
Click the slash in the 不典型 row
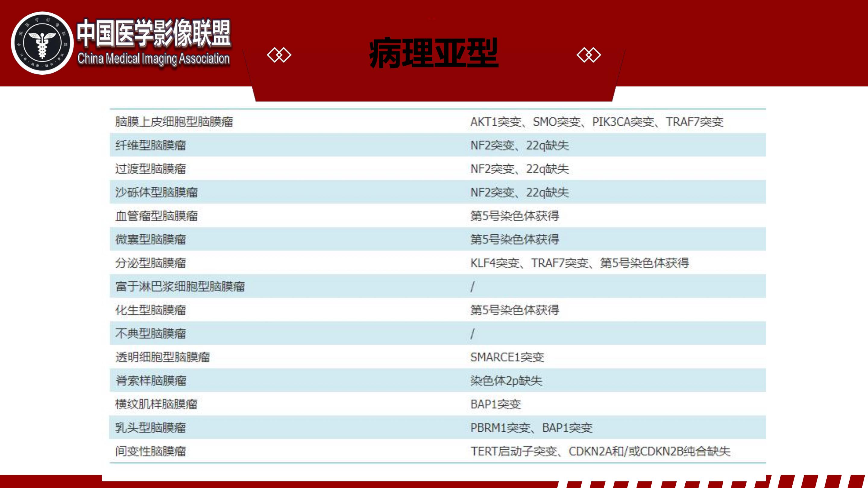click(x=472, y=333)
